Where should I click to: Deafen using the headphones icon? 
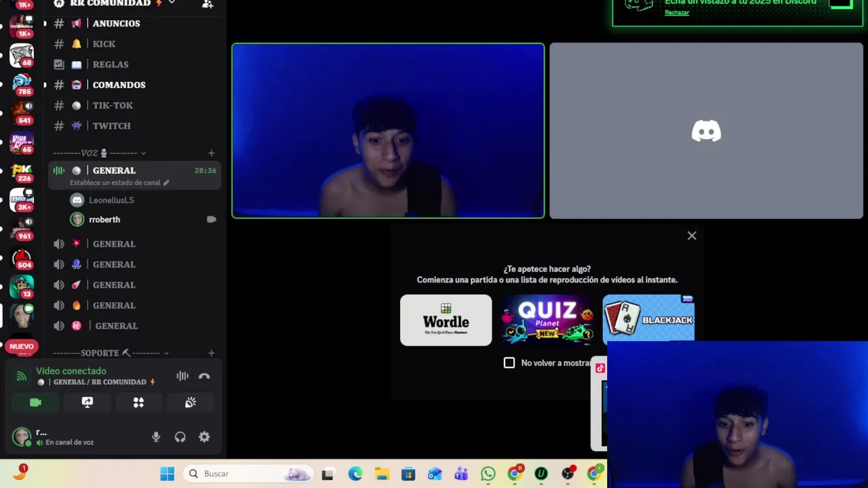tap(180, 437)
